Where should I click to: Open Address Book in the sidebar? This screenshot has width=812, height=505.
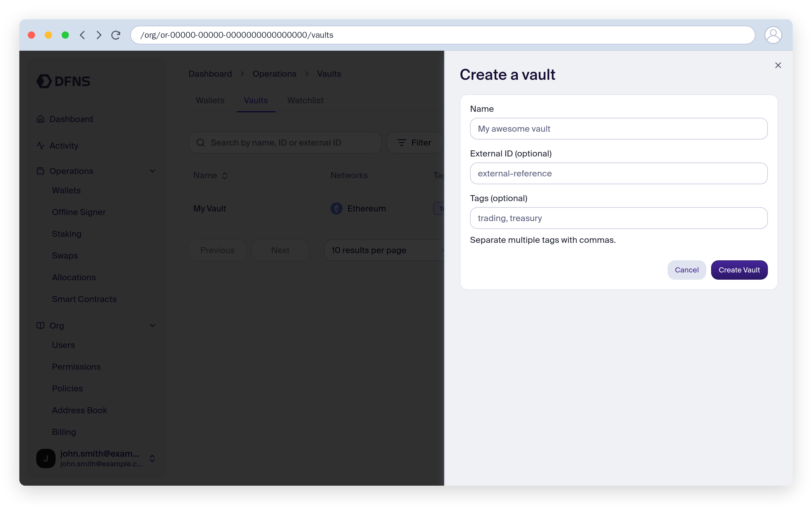pos(79,410)
